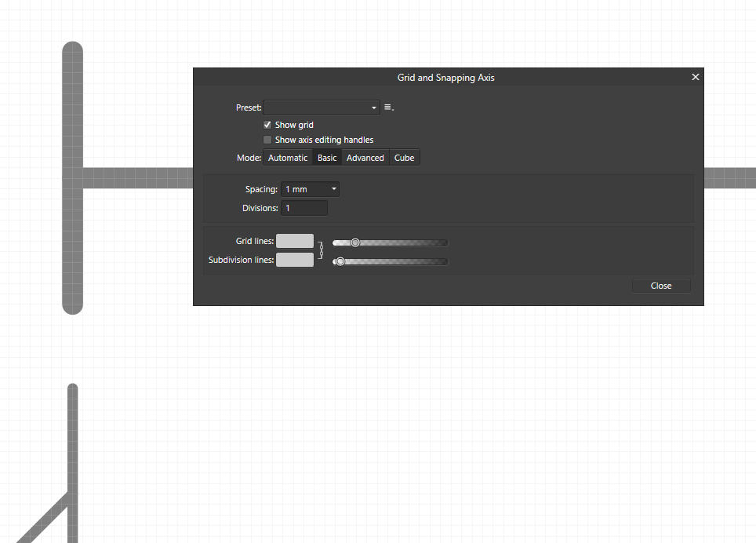Toggle the link icon between line colors
The image size is (756, 543).
[x=321, y=250]
